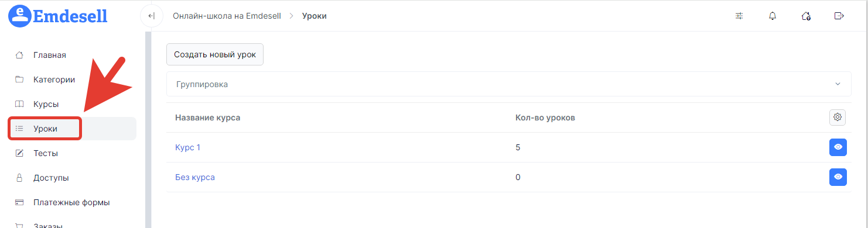
Task: Open the Курс 1 link
Action: 187,147
